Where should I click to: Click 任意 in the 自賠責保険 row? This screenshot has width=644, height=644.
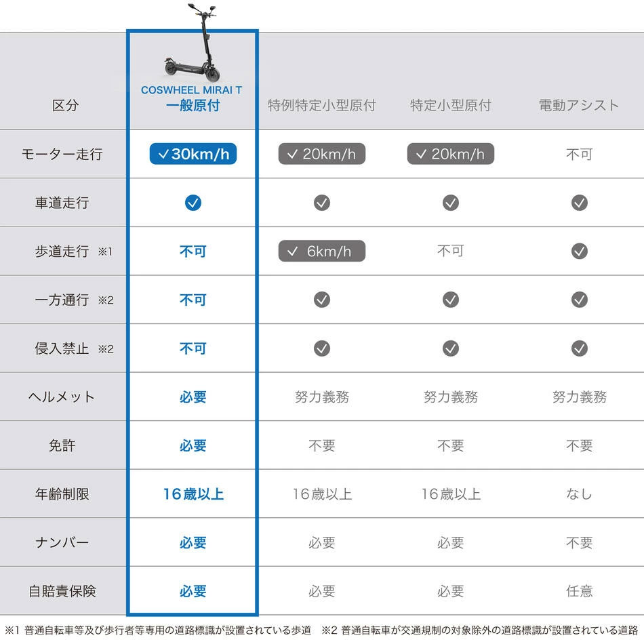tap(579, 591)
